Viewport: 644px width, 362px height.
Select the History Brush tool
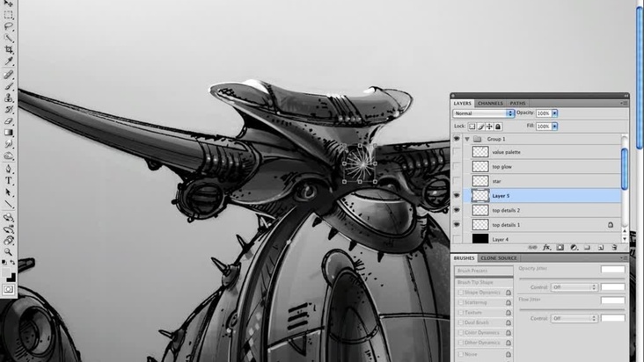coord(8,110)
